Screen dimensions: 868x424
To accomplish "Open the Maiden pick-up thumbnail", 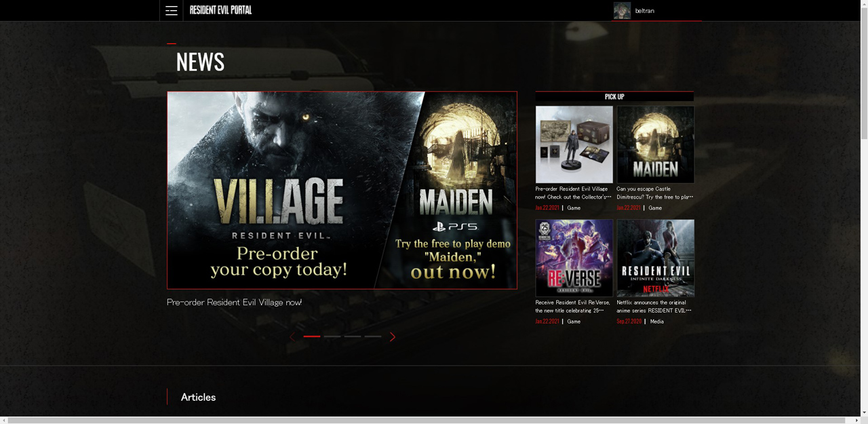I will (656, 144).
